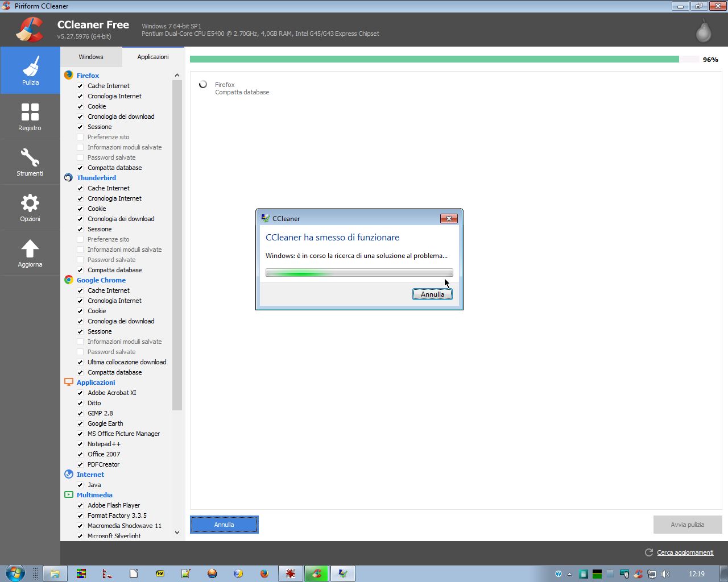Click the applications list scrollbar thumb
728x582 pixels.
[177, 245]
